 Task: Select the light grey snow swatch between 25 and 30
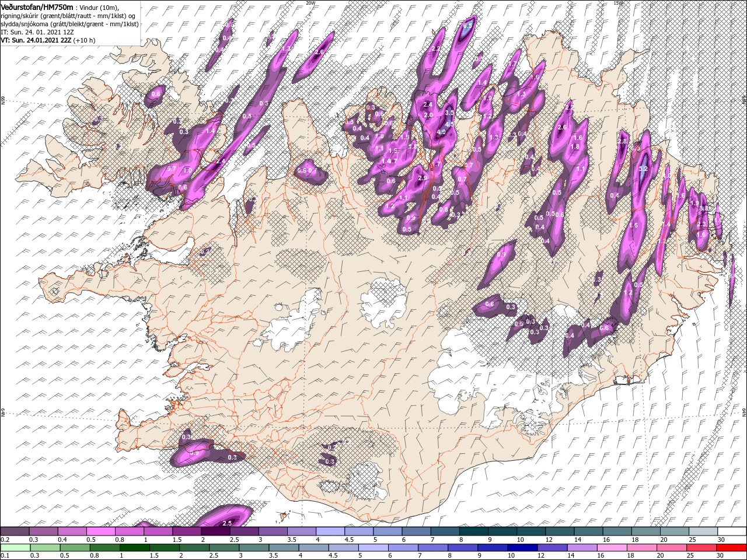703,531
